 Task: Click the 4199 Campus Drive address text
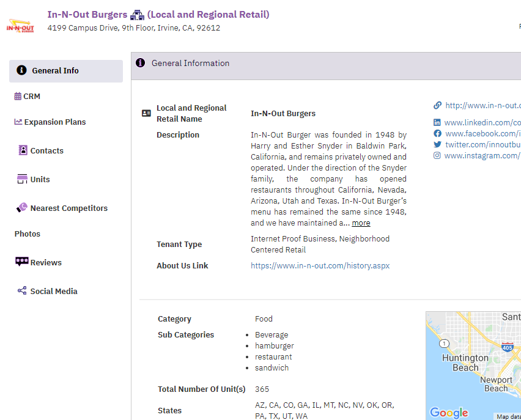134,28
